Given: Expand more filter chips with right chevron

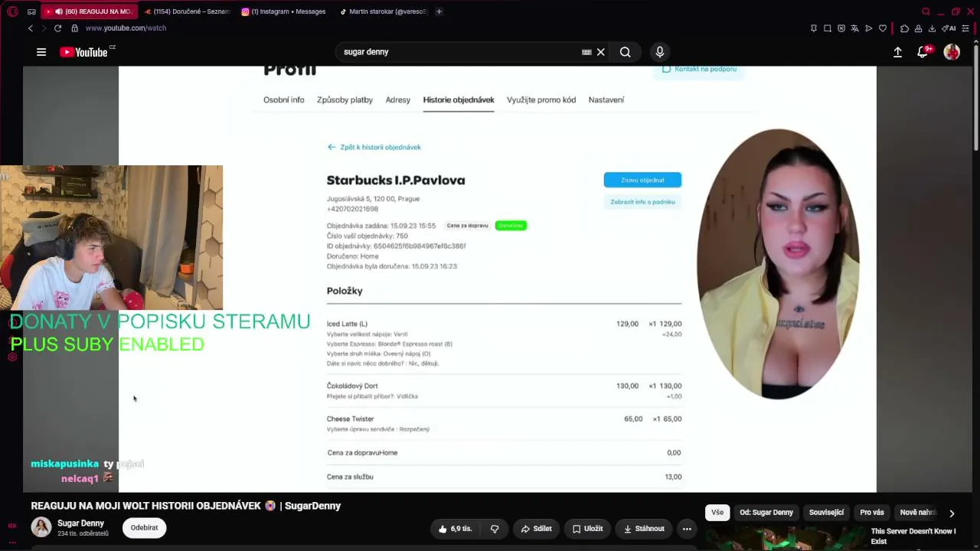Looking at the screenshot, I should [x=952, y=513].
